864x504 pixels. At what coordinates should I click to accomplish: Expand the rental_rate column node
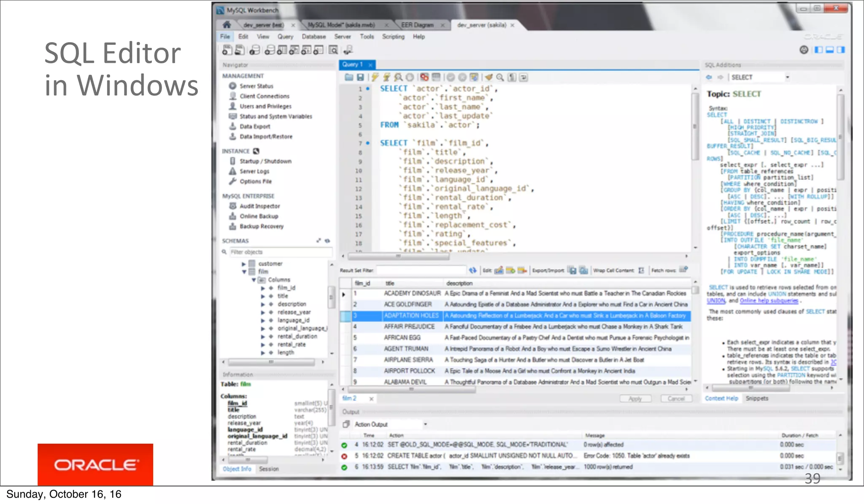[x=263, y=345]
